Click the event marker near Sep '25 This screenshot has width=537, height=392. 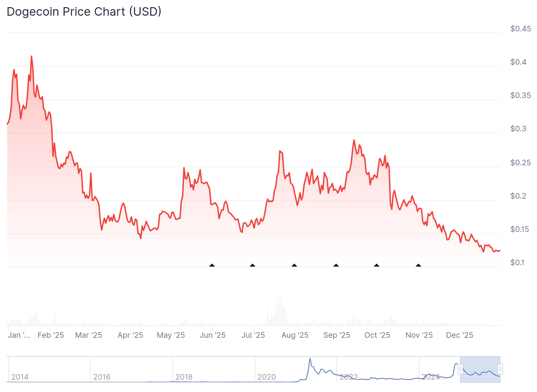pos(335,266)
